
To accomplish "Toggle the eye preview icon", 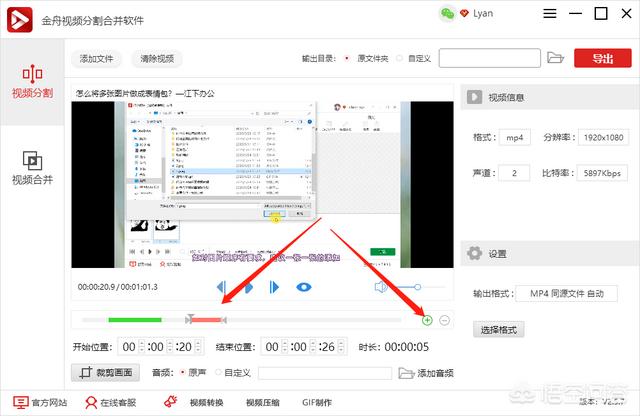I will [303, 287].
